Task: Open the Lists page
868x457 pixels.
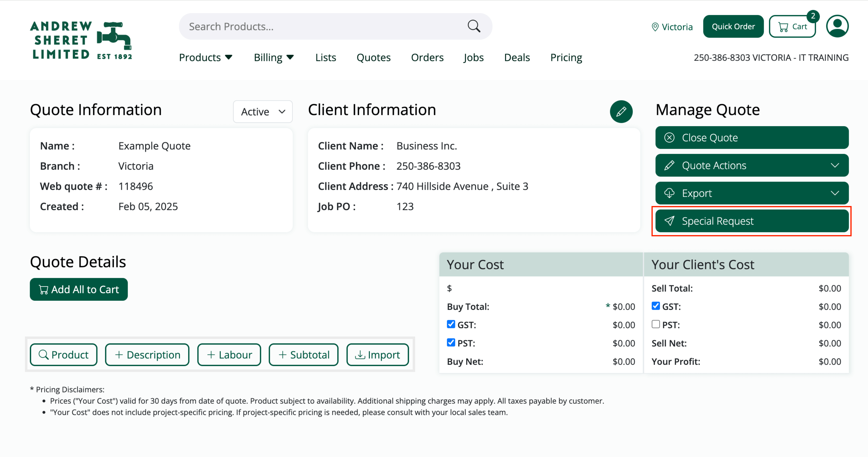Action: 325,57
